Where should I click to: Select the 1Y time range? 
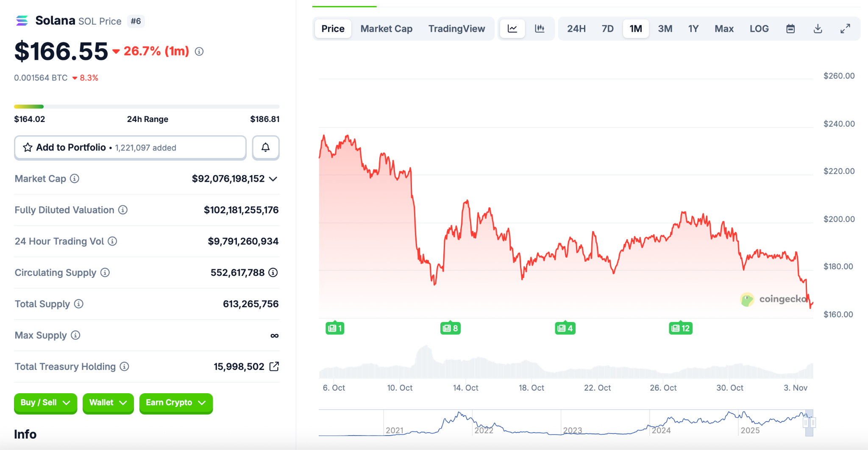[x=693, y=29]
